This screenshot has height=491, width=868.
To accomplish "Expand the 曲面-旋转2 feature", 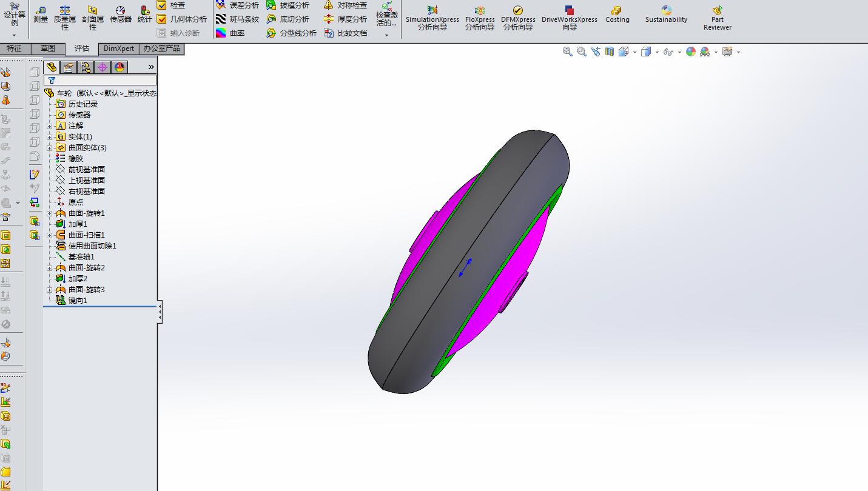I will (50, 268).
